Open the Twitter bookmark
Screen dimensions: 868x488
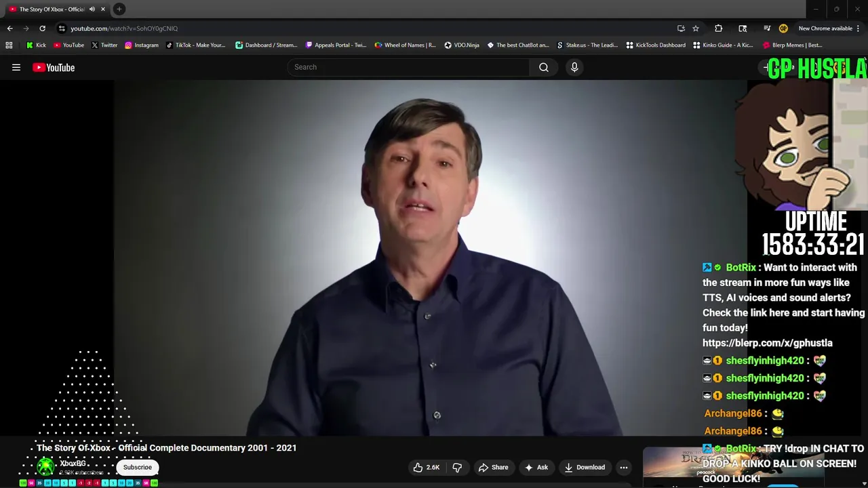104,45
